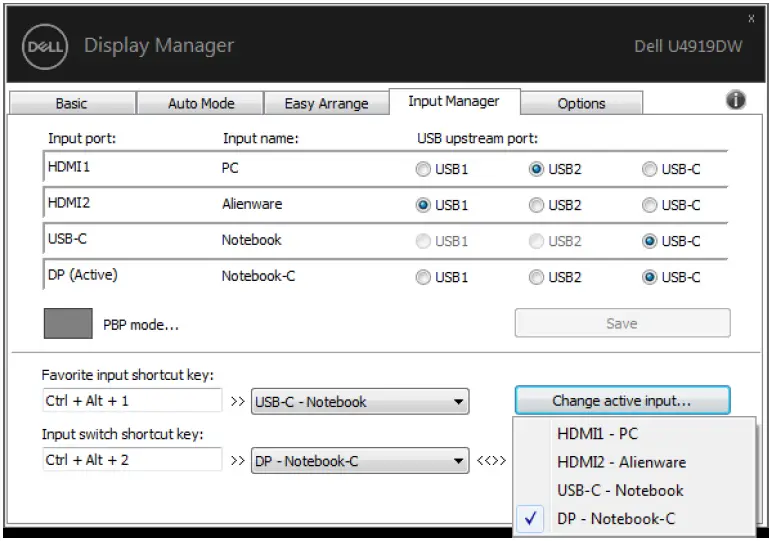Open the info icon about dialog
The image size is (770, 541).
click(x=735, y=100)
